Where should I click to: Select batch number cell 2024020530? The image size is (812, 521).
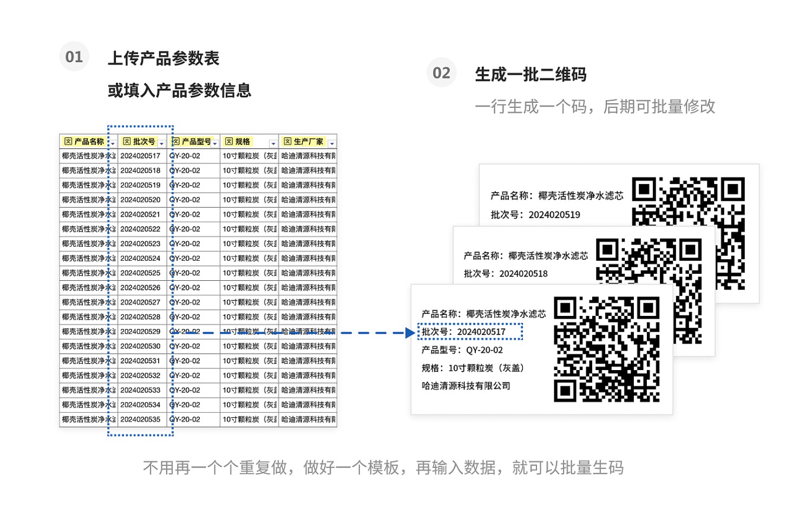click(x=142, y=346)
